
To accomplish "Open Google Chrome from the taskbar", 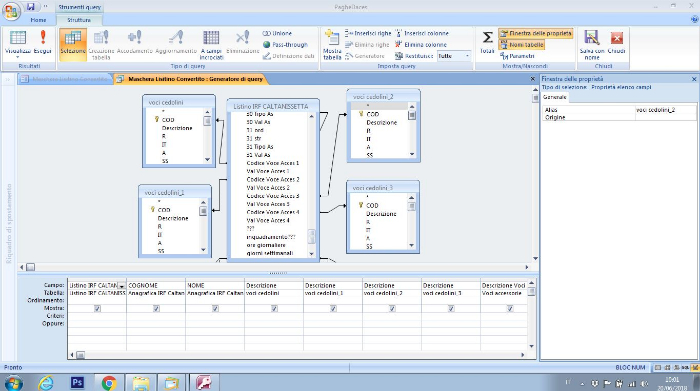I will [x=108, y=383].
